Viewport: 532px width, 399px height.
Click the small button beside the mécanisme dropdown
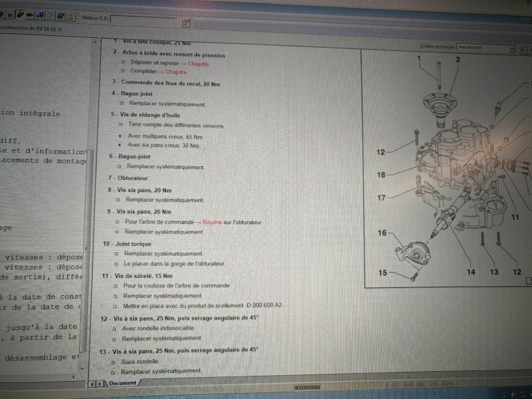(x=523, y=49)
